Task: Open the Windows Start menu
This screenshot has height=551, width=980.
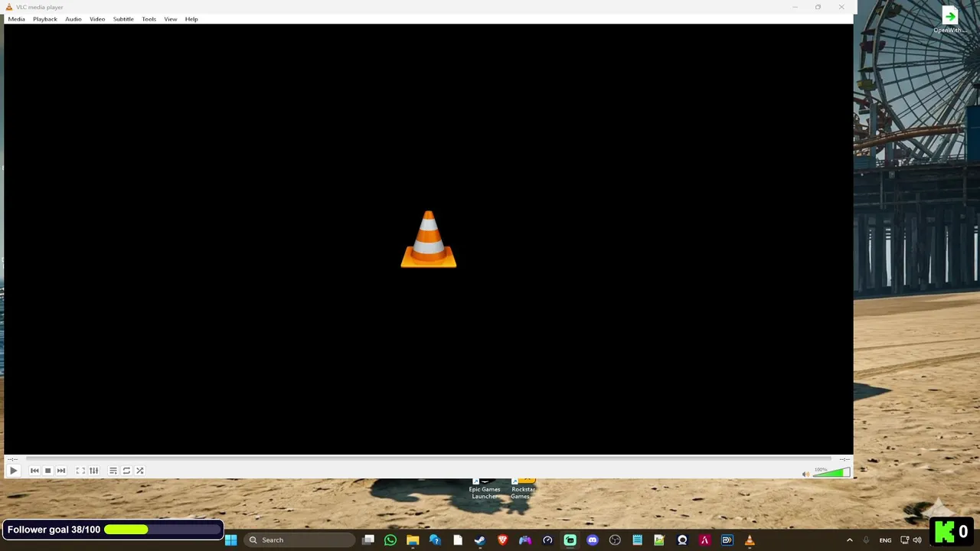Action: tap(230, 540)
